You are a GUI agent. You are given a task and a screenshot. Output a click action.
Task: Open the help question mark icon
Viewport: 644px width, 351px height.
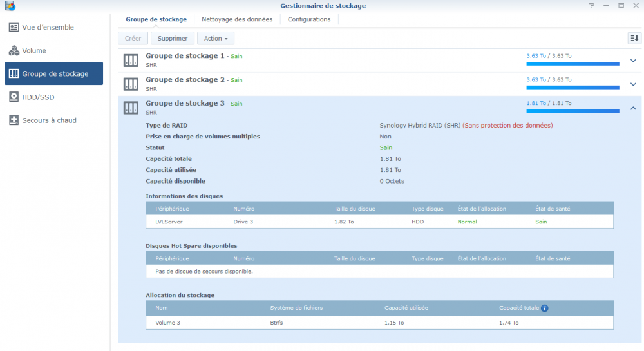pyautogui.click(x=592, y=6)
